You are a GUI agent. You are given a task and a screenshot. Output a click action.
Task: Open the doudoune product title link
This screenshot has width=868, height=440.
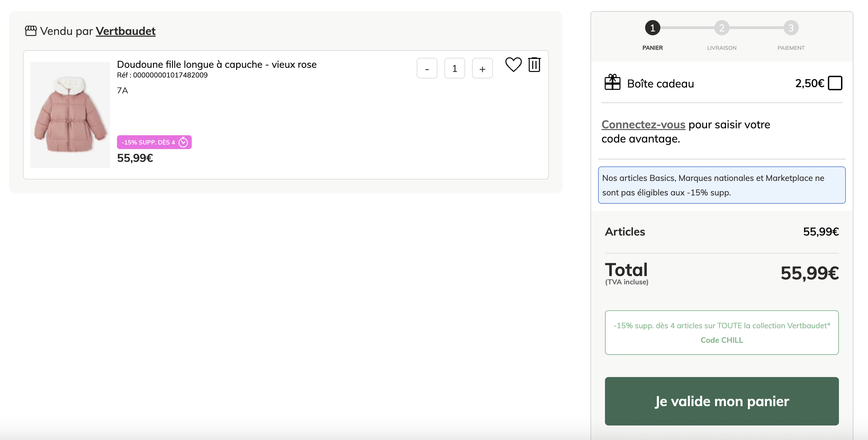[x=217, y=64]
